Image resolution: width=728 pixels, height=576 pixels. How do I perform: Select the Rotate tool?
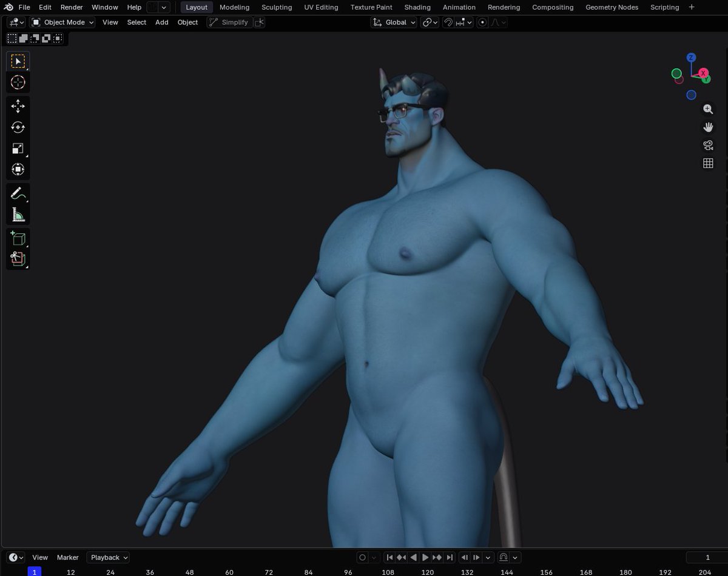pos(18,127)
